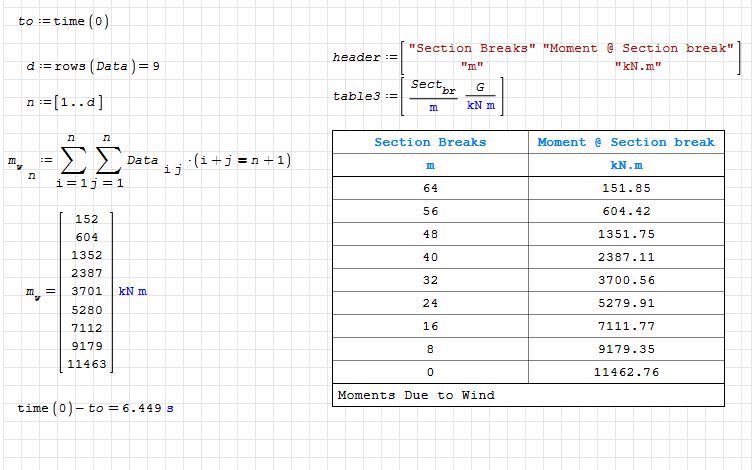Select the header matrix definition
Viewport: 756px width, 470px height.
click(x=536, y=57)
